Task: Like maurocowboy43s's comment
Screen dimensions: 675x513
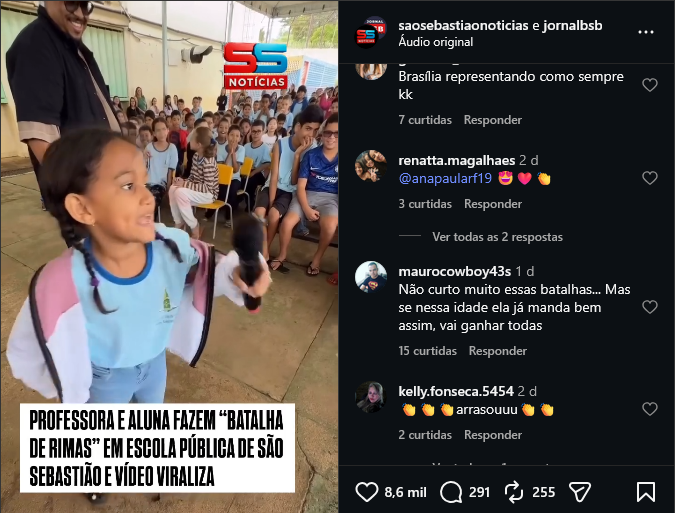Action: [x=650, y=307]
